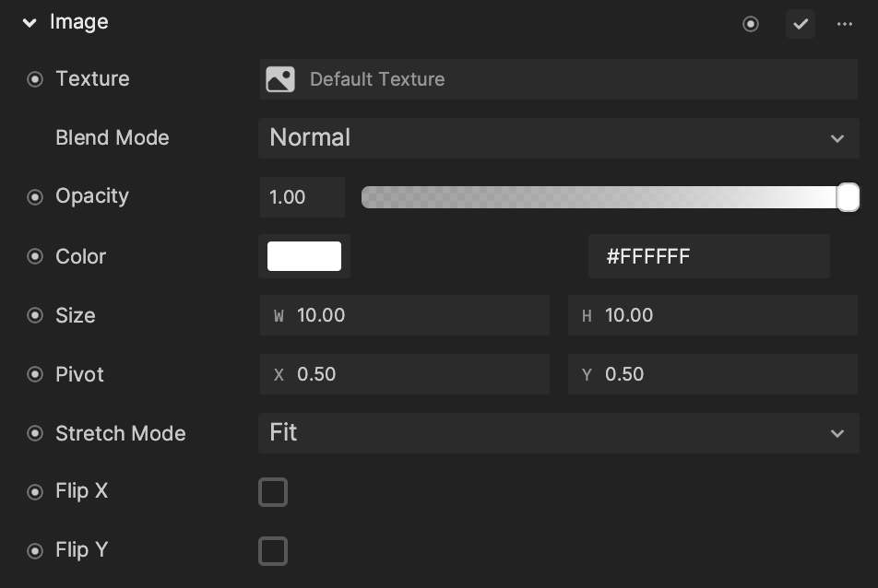This screenshot has height=588, width=878.
Task: Click the Default Texture field
Action: coord(559,79)
